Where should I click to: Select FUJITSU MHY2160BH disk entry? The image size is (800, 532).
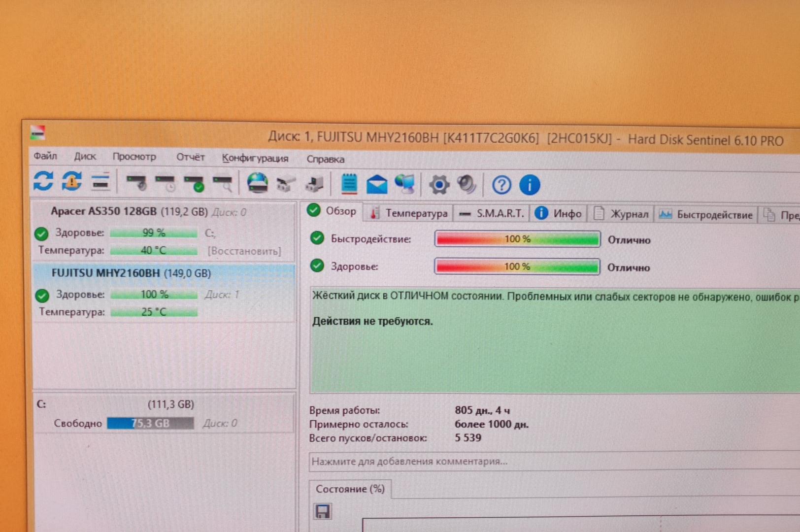pyautogui.click(x=164, y=293)
